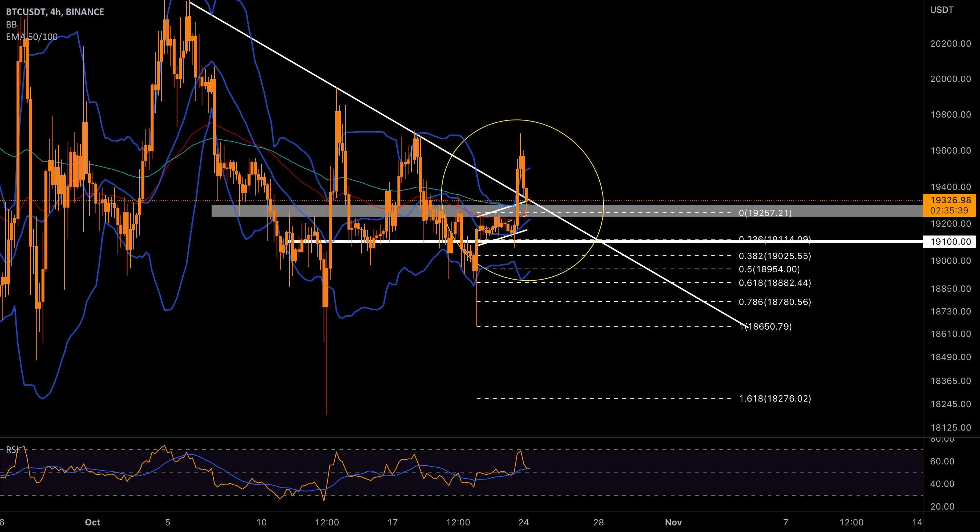Click the RSI indicator label
Image resolution: width=980 pixels, height=532 pixels.
tap(12, 450)
